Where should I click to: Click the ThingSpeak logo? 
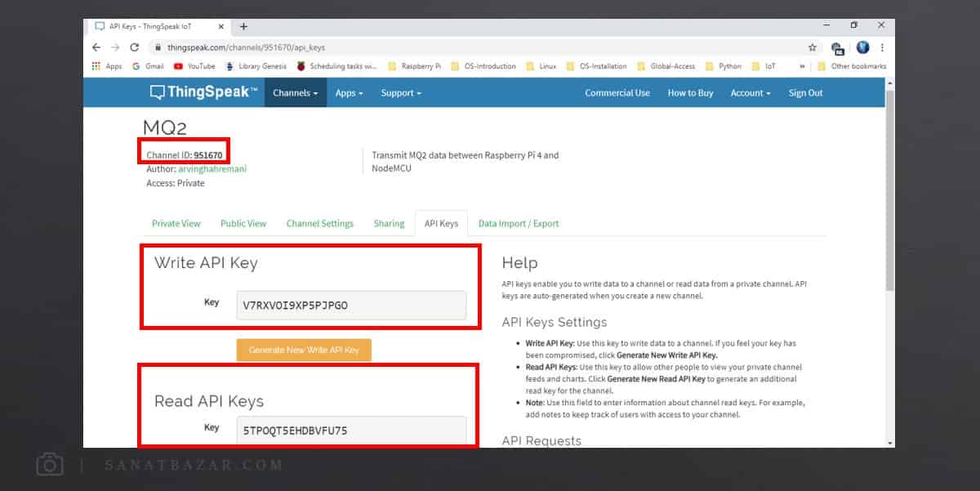(x=204, y=92)
